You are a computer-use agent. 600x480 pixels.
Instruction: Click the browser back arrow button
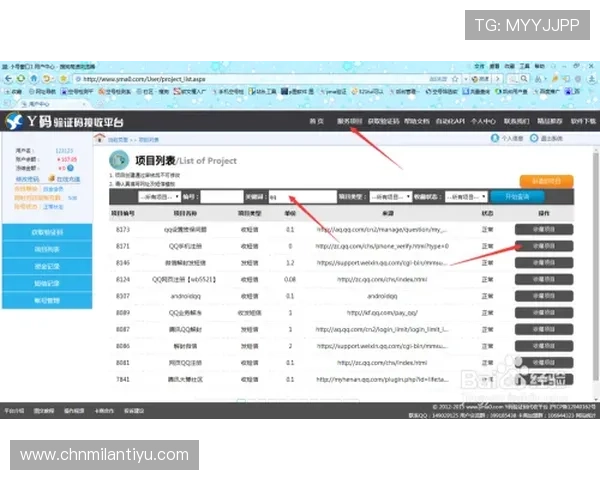coord(8,79)
